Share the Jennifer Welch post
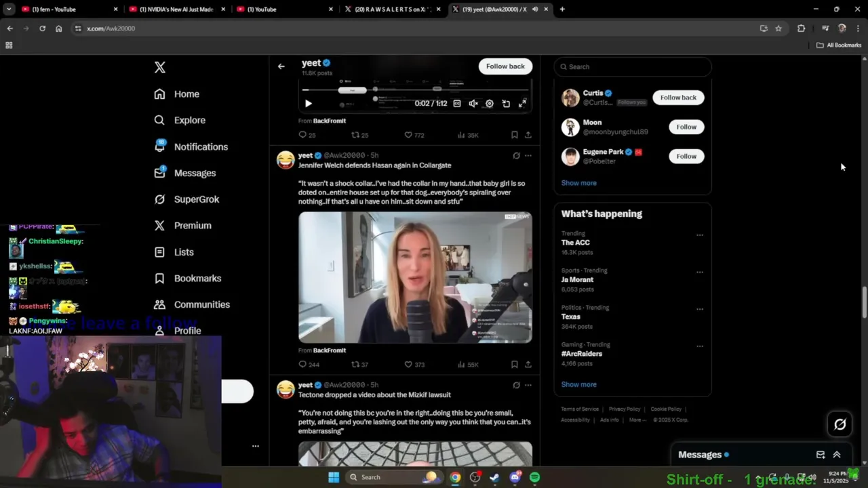 [528, 365]
